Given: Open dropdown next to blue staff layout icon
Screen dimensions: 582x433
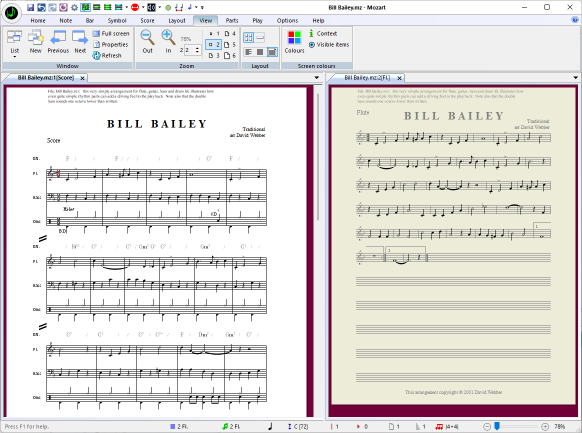Looking at the screenshot, I should 127,7.
